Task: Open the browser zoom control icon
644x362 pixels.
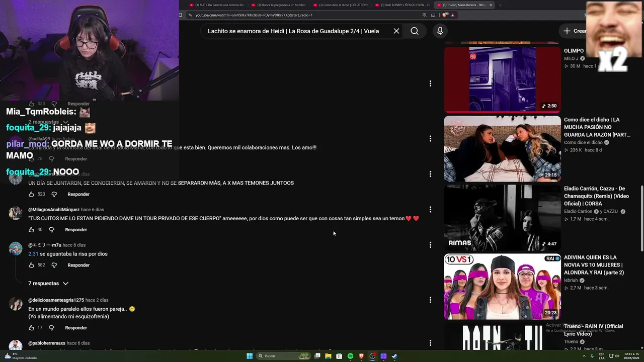Action: (x=425, y=15)
